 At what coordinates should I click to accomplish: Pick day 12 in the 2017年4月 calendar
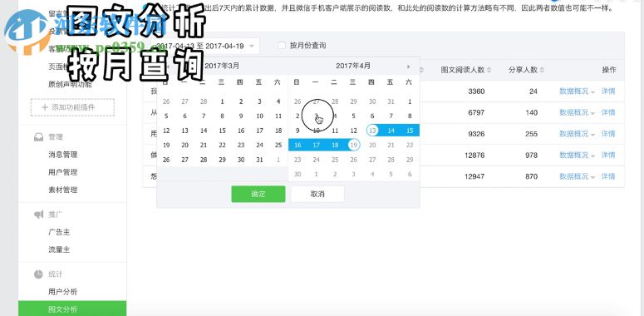[x=354, y=131]
